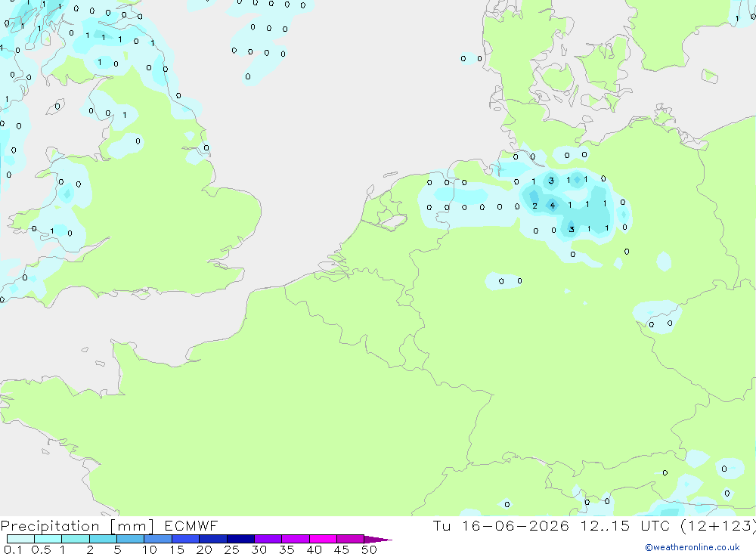Select the 0.1–0.5 mm legend color swatch

point(20,539)
